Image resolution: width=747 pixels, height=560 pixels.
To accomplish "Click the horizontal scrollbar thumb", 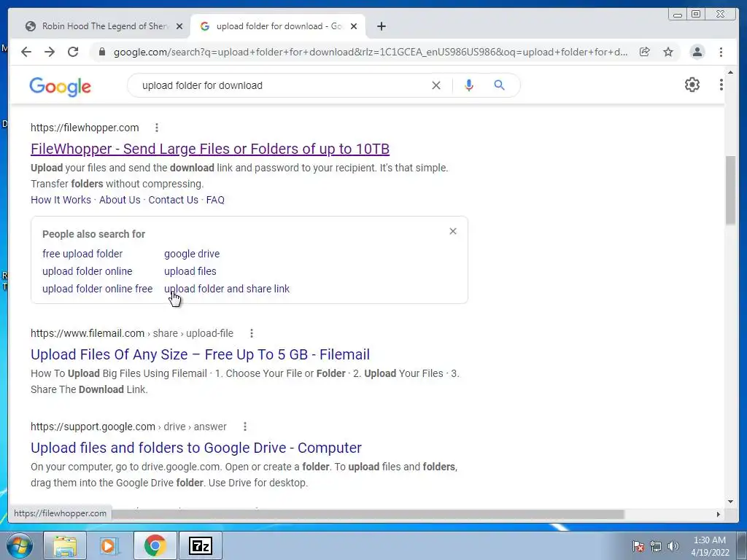I will [368, 514].
